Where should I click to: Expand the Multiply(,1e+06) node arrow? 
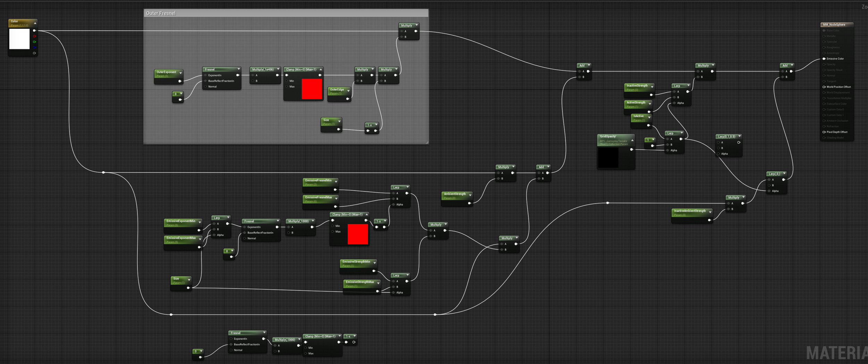pos(278,69)
